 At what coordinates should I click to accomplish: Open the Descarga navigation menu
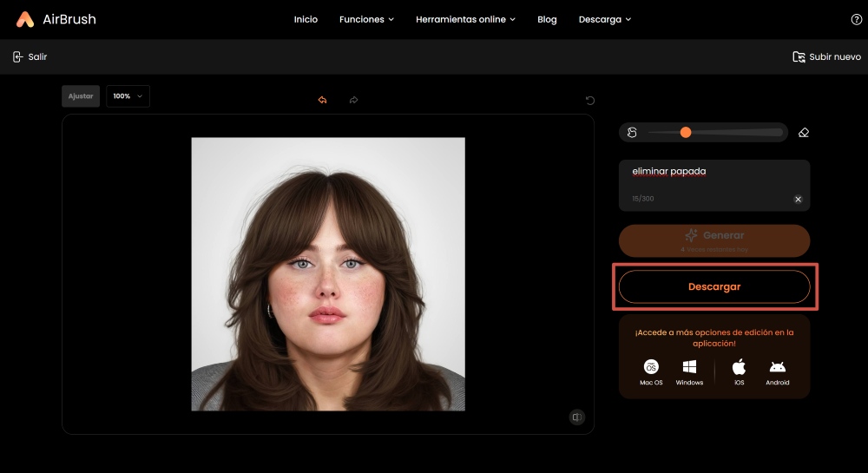[x=605, y=19]
